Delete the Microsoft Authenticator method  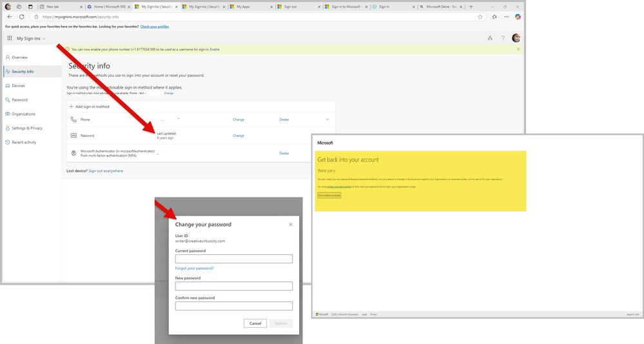pos(284,154)
